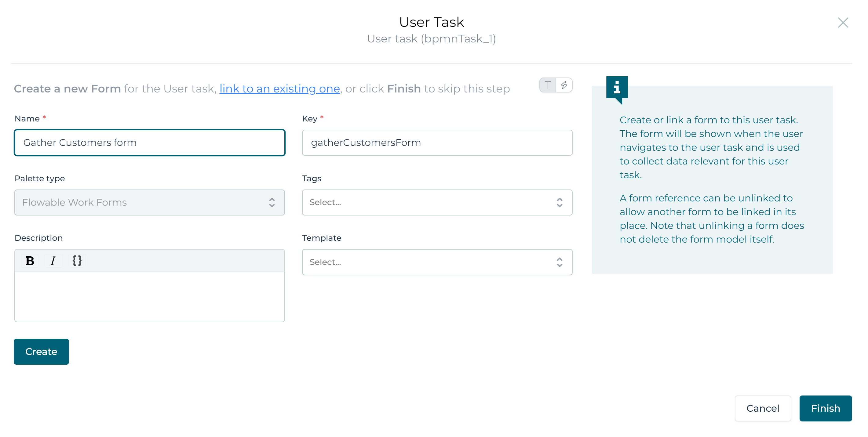Toggle bold formatting in the Description editor
Screen dimensions: 868x437
[30, 260]
